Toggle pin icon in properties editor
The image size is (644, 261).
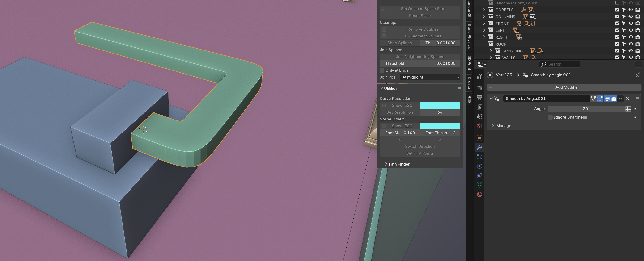click(638, 75)
